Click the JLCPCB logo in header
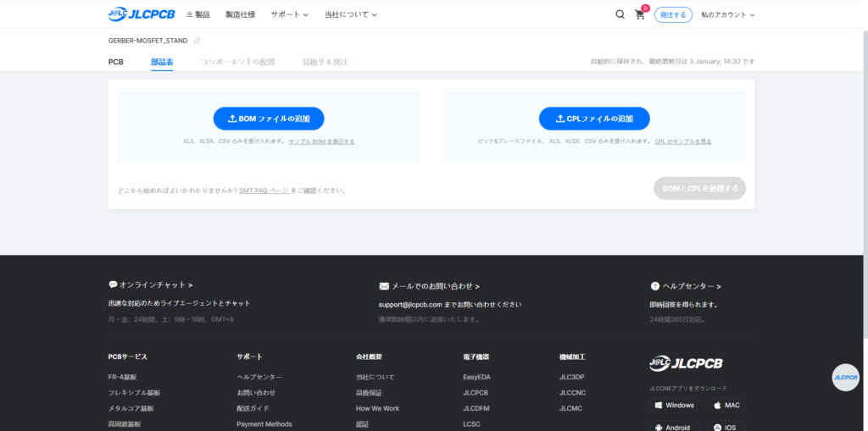Image resolution: width=868 pixels, height=431 pixels. tap(141, 14)
